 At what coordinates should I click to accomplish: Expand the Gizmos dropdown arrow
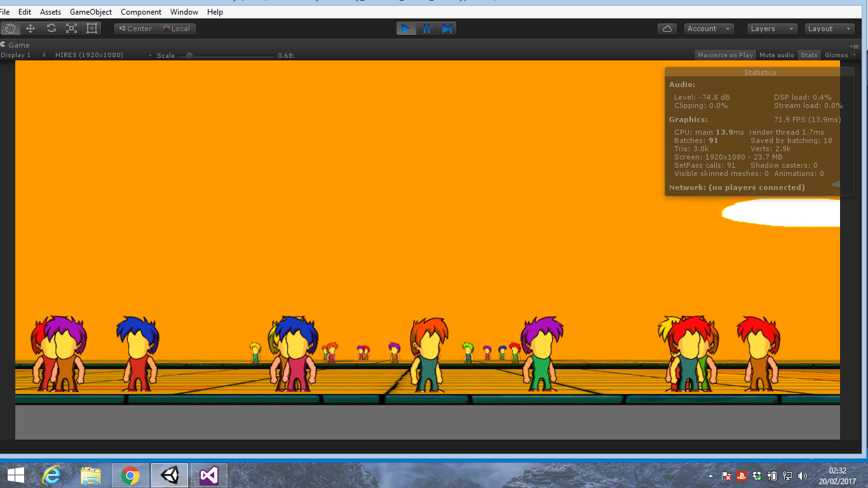[854, 55]
